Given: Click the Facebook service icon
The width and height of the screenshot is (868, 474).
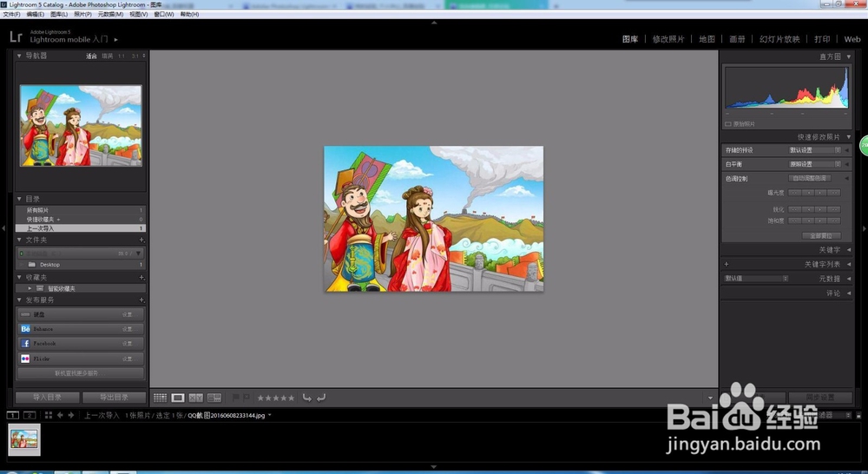Looking at the screenshot, I should point(25,343).
